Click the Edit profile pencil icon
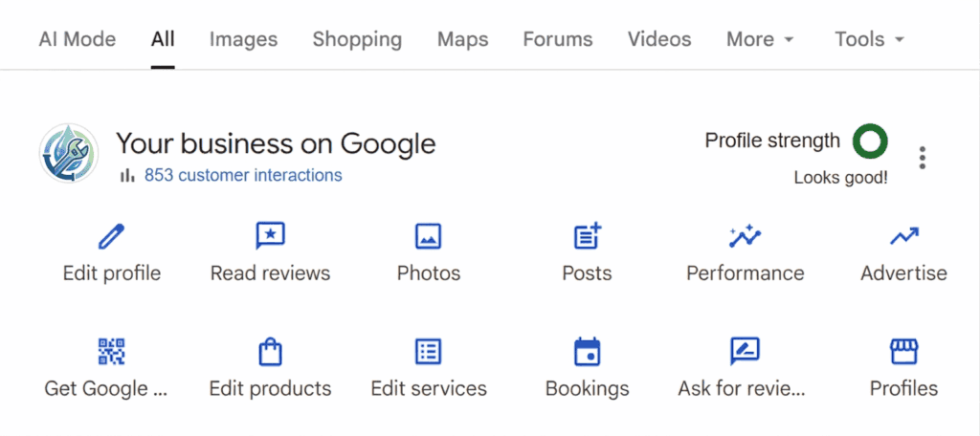Image resolution: width=980 pixels, height=436 pixels. coord(112,235)
